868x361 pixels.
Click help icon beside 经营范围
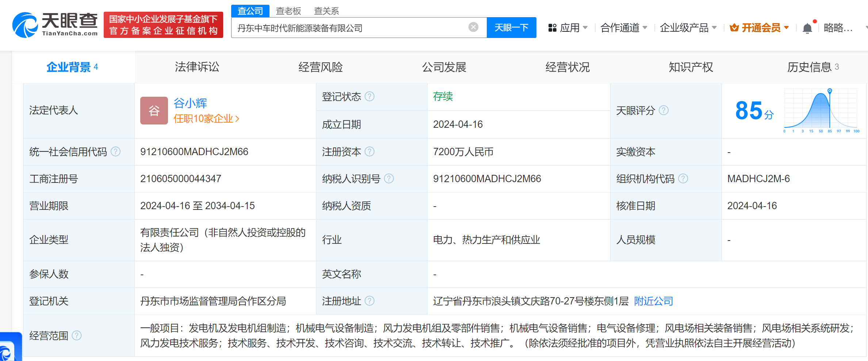click(x=77, y=335)
